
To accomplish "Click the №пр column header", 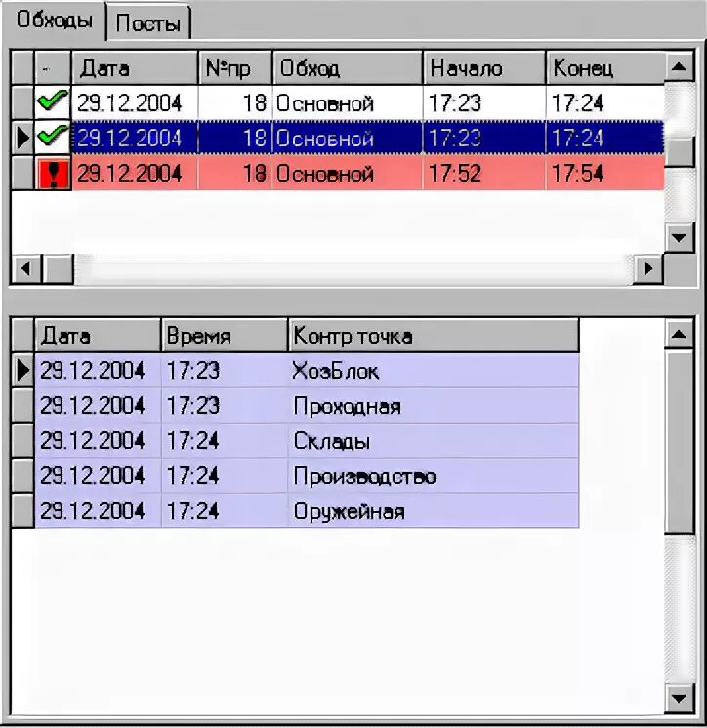I will coord(235,67).
